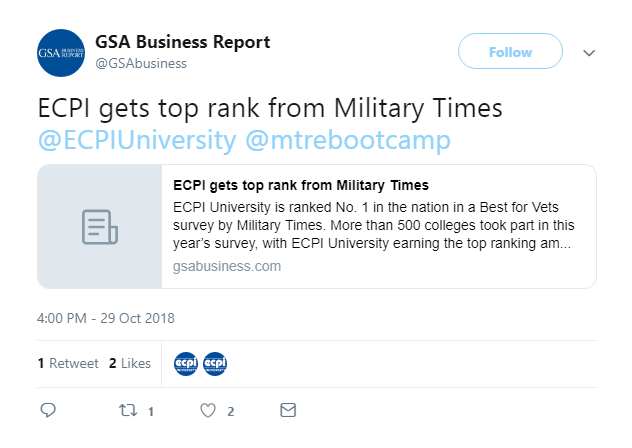Send tweet via envelope message icon
This screenshot has width=632, height=448.
(x=288, y=410)
